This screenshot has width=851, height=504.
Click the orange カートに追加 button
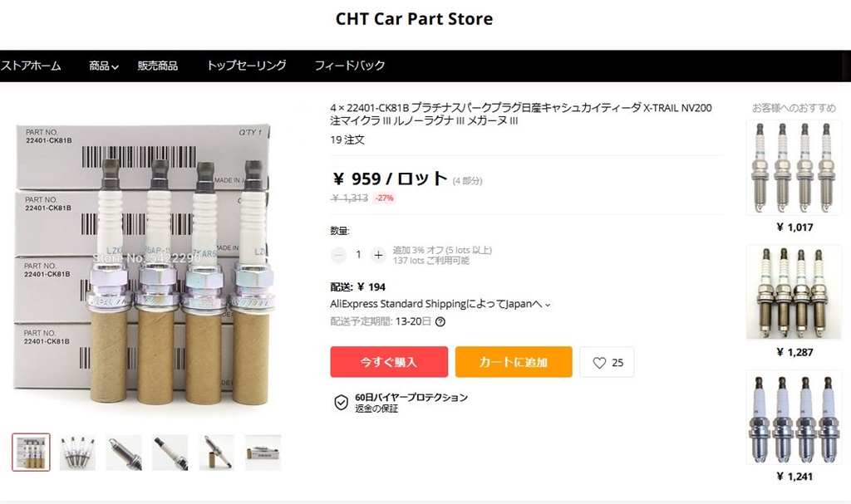(514, 362)
